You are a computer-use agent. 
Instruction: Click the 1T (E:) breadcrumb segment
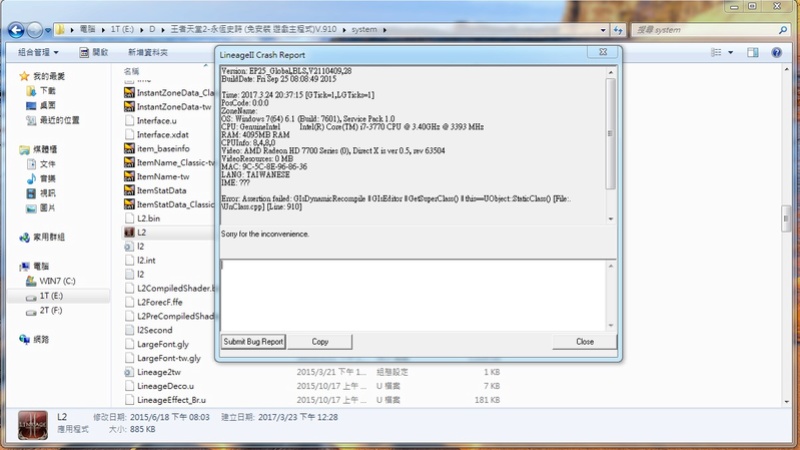point(122,30)
